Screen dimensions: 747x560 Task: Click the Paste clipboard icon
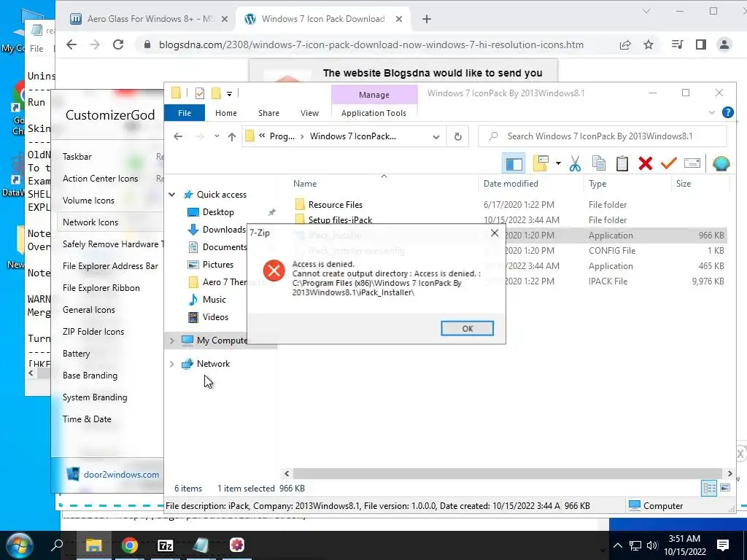[x=622, y=163]
